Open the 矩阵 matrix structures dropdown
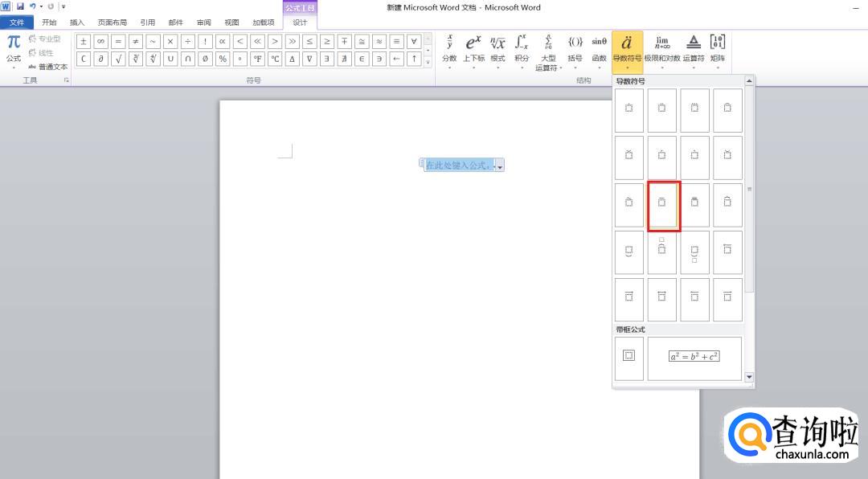 (718, 51)
